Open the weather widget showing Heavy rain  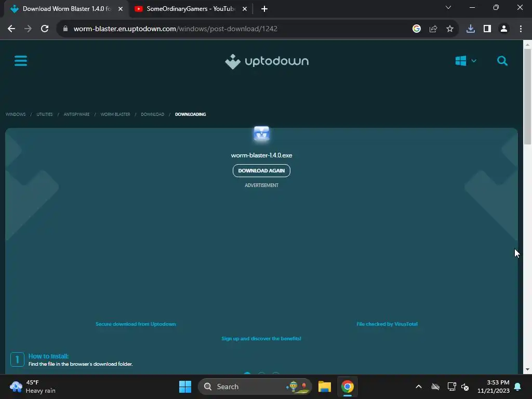tap(33, 387)
